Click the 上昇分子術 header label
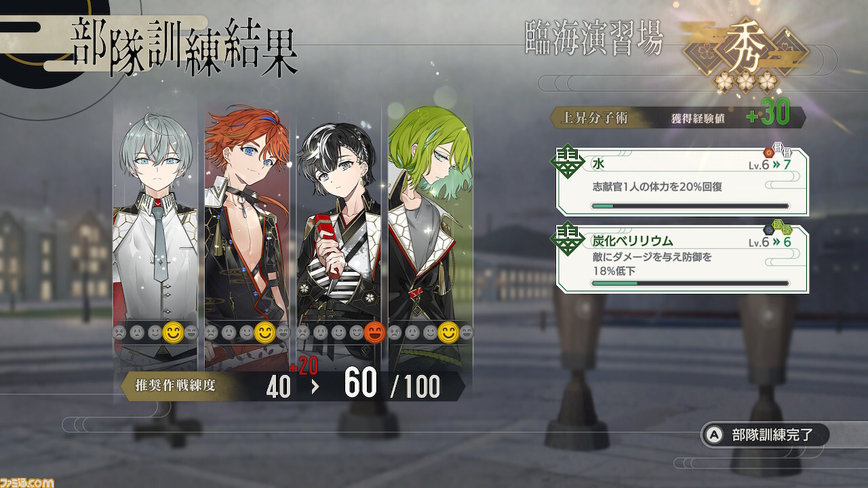The image size is (868, 488). (x=585, y=118)
